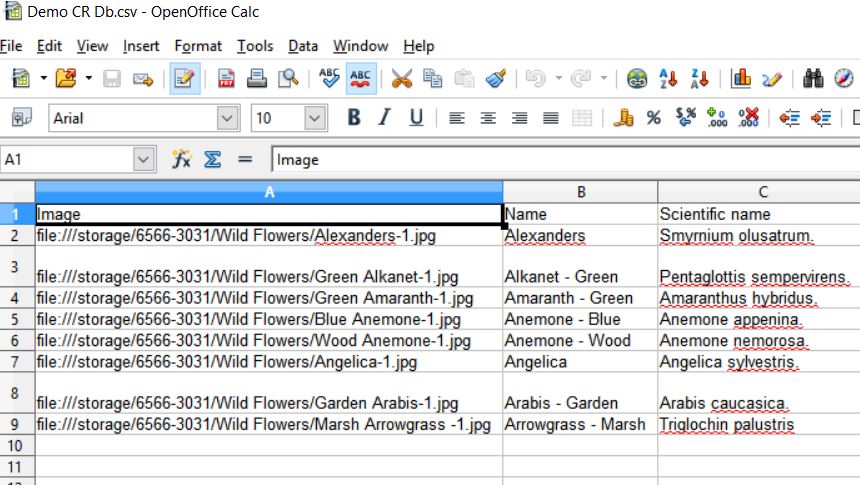Viewport: 860px width, 485px height.
Task: Click the Copy icon
Action: 433,78
